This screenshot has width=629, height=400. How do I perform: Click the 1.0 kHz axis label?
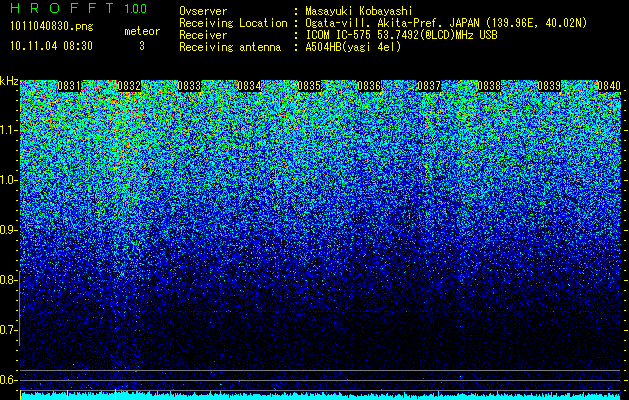tap(9, 180)
